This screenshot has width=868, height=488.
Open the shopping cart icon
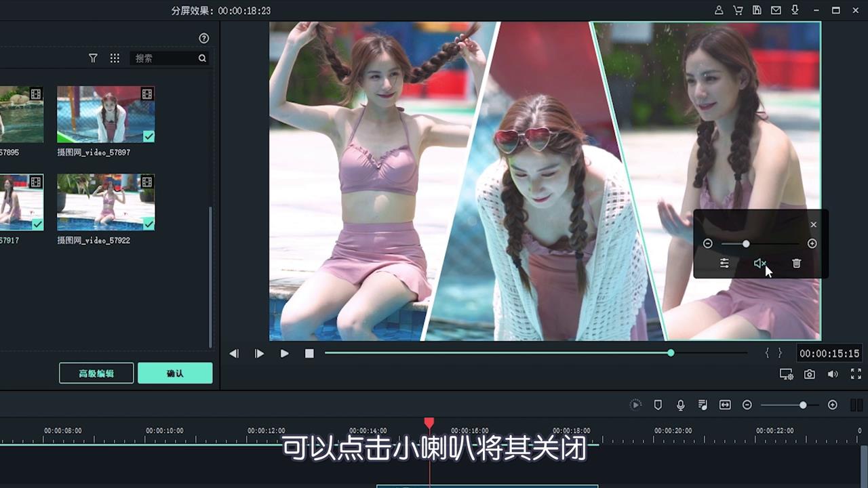738,10
